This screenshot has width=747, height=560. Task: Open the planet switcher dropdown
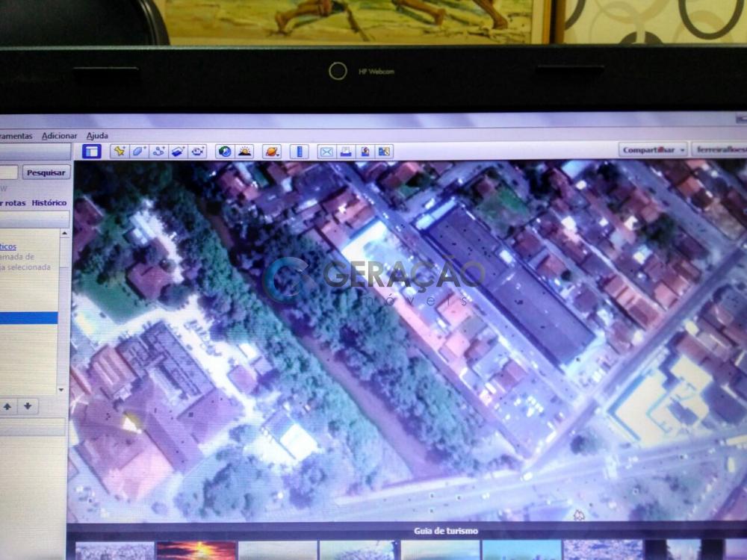pos(272,152)
